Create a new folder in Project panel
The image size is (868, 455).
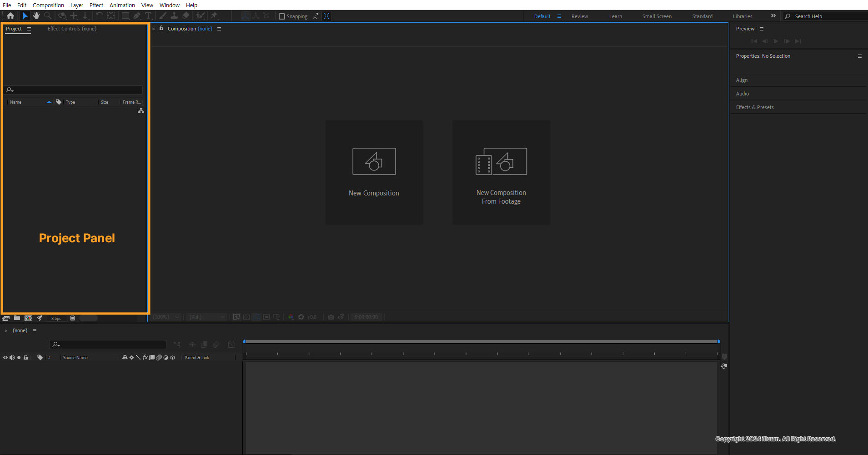point(17,318)
